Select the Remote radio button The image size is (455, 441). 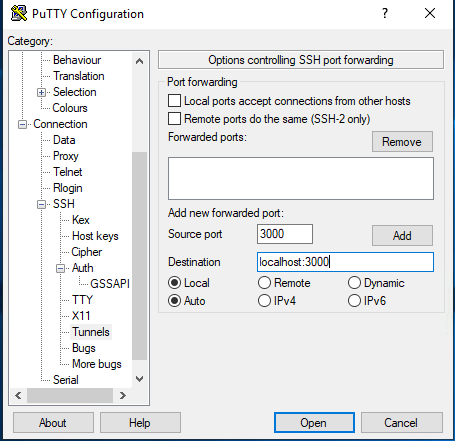click(x=264, y=283)
